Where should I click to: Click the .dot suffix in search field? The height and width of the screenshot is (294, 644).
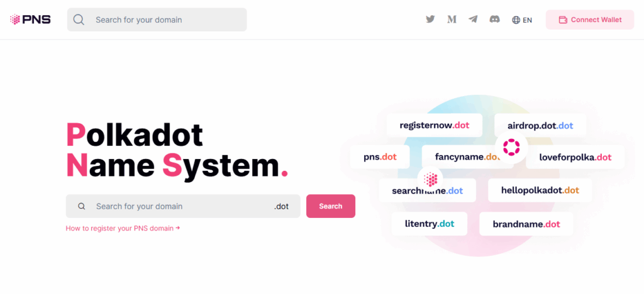click(x=281, y=206)
